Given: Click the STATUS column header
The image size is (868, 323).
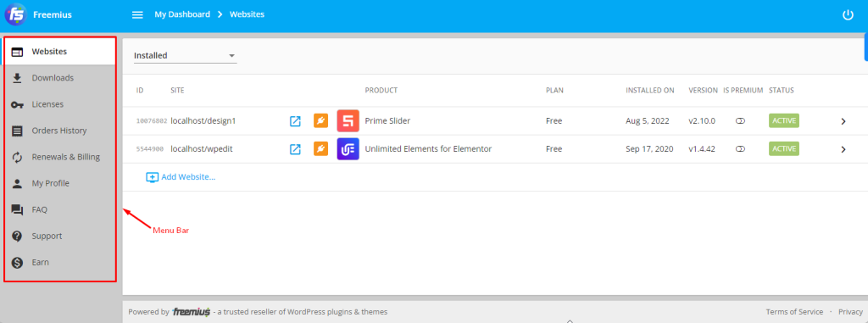Looking at the screenshot, I should tap(782, 91).
